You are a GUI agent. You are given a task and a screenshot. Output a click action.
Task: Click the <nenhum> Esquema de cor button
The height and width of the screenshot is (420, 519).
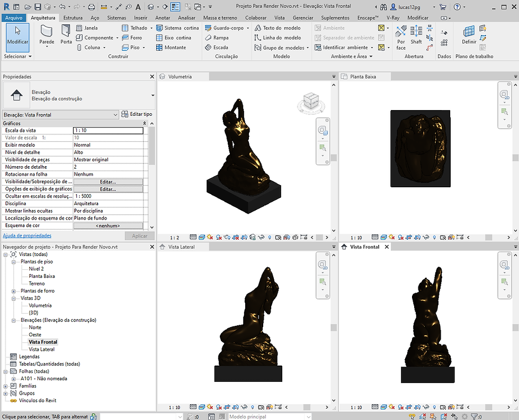click(108, 225)
